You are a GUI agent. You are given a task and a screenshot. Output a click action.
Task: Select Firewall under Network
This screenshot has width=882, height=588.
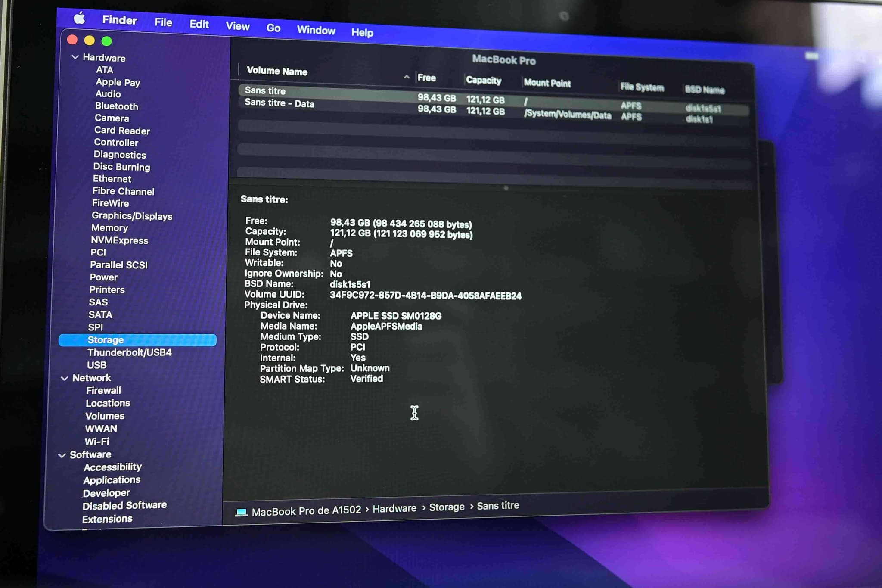[103, 391]
